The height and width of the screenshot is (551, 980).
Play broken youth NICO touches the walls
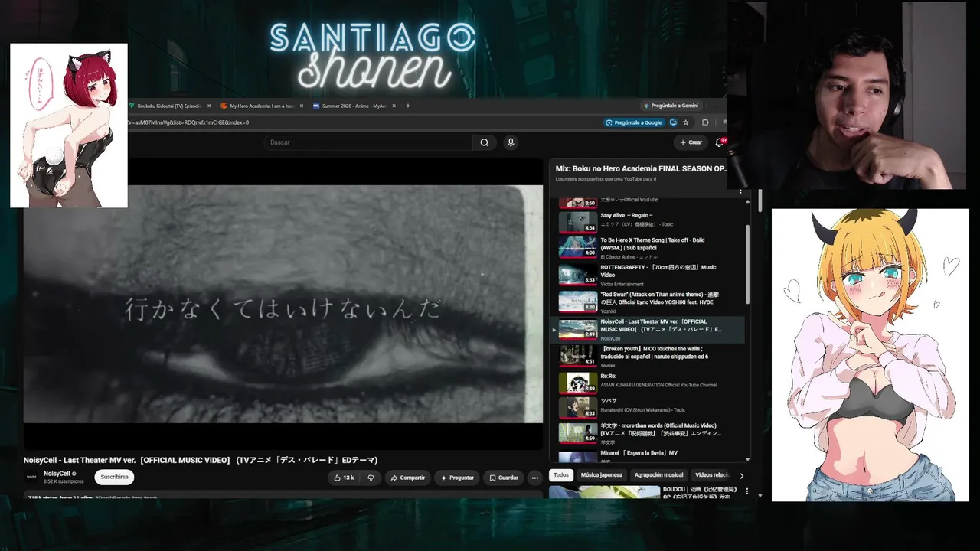(x=646, y=356)
